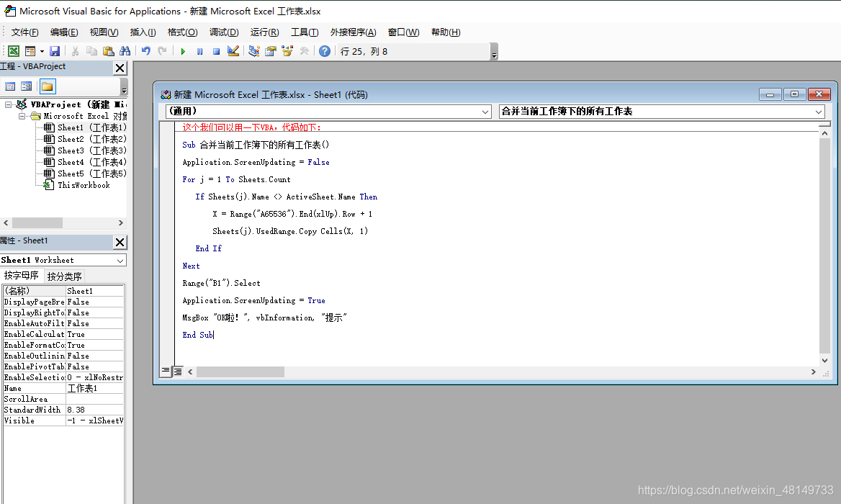Click the Visible property value cell
This screenshot has height=504, width=841.
95,420
